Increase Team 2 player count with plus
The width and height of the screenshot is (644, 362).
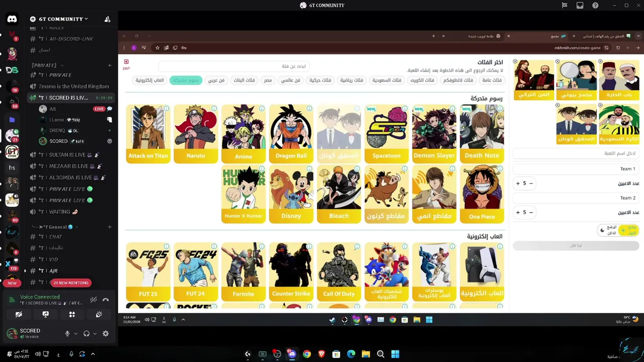518,212
